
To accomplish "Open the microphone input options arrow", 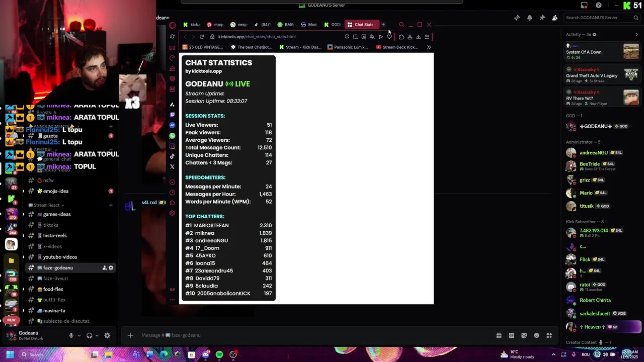I will pyautogui.click(x=79, y=335).
